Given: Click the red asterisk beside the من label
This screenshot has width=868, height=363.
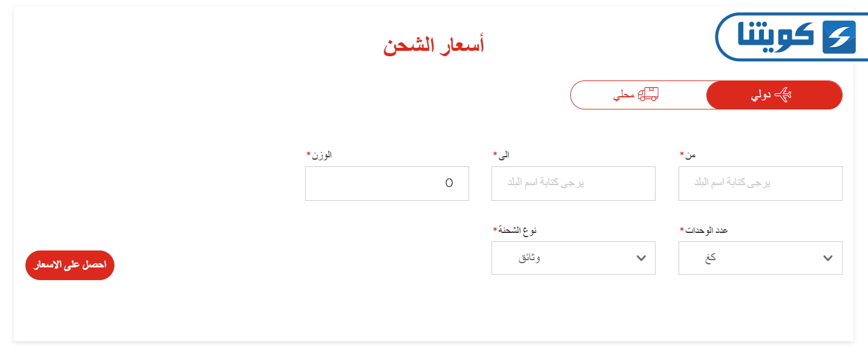Looking at the screenshot, I should point(682,154).
